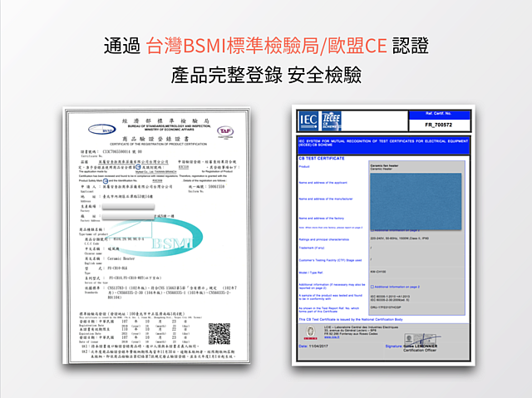Click the QR code on BSMI certificate
Screen dimensions: 532x398
219,334
